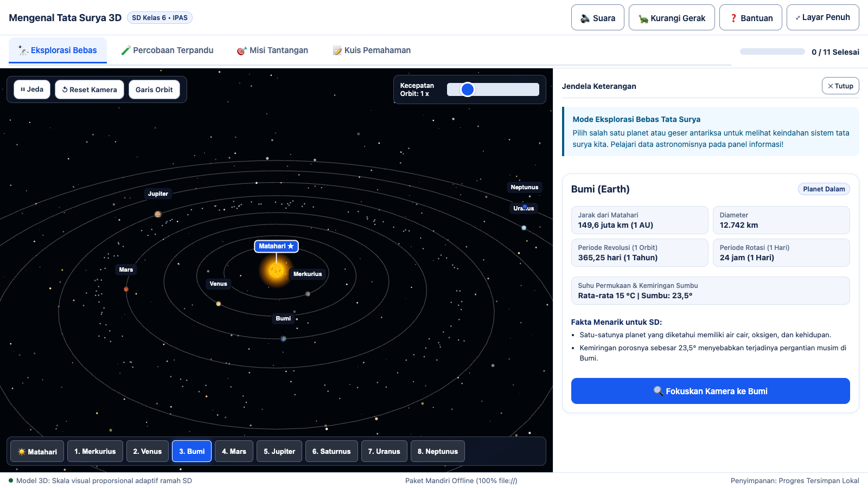Click Fokuskan Kamera ke Bumi button
868x488 pixels.
click(710, 391)
